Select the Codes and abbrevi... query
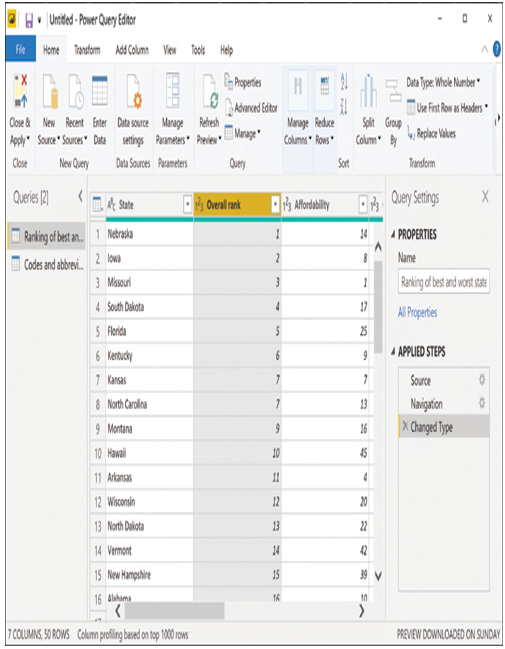Image resolution: width=505 pixels, height=649 pixels. point(46,264)
